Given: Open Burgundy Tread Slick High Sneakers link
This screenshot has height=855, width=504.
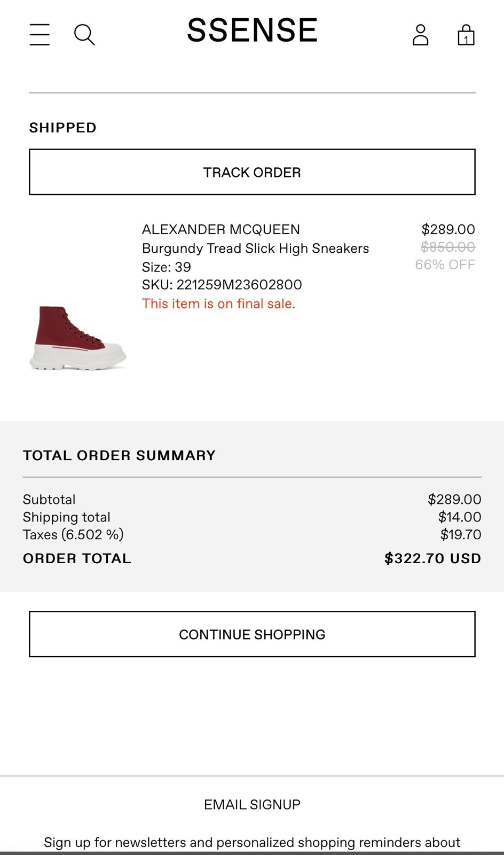Looking at the screenshot, I should 256,248.
